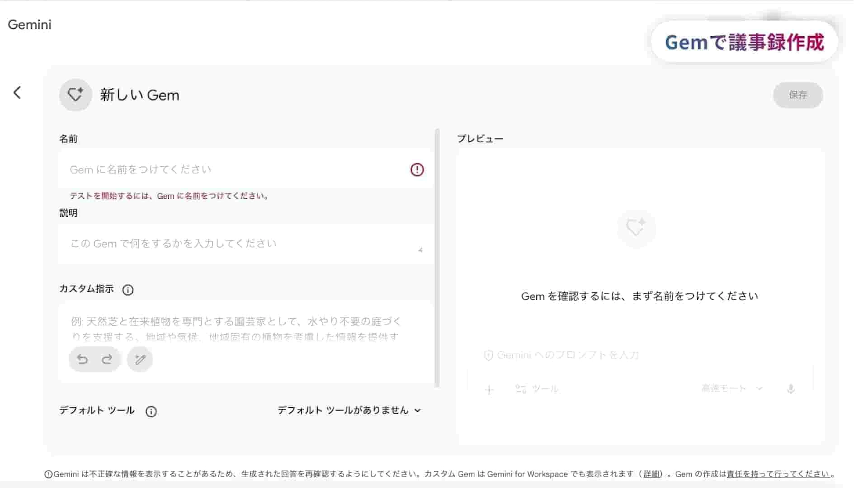Viewport: 868px width, 488px height.
Task: Click the back arrow icon
Action: (17, 93)
